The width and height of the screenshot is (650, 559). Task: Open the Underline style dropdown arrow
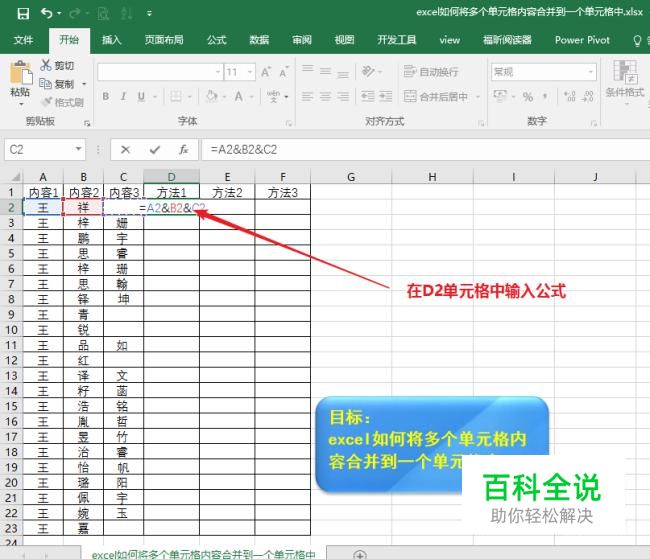click(x=155, y=97)
